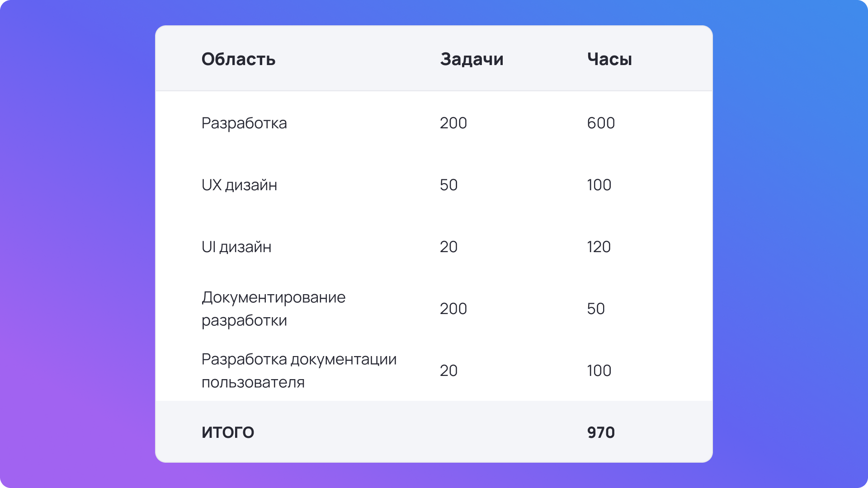This screenshot has height=488, width=868.
Task: Click the ИТОГО footer label
Action: pos(228,432)
